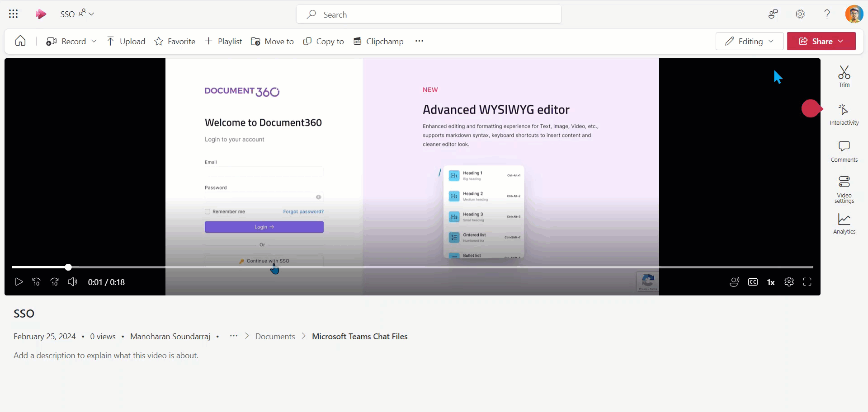Mark the video as Favorite

(175, 42)
